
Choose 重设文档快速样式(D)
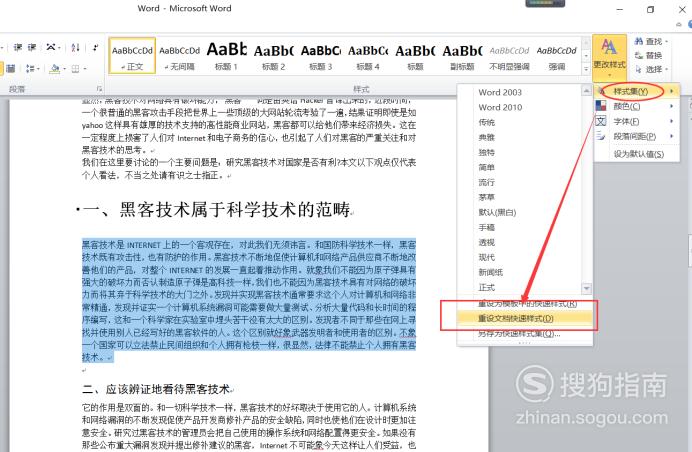pos(524,318)
